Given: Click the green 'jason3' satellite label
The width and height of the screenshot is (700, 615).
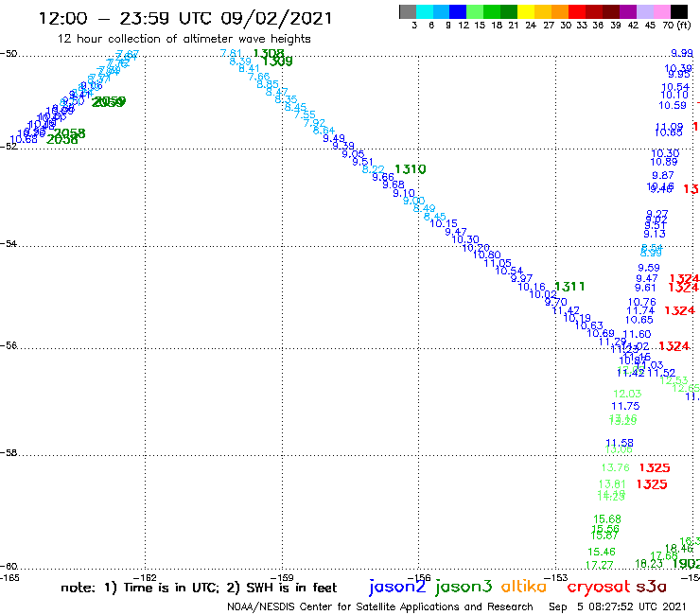Looking at the screenshot, I should click(x=464, y=587).
